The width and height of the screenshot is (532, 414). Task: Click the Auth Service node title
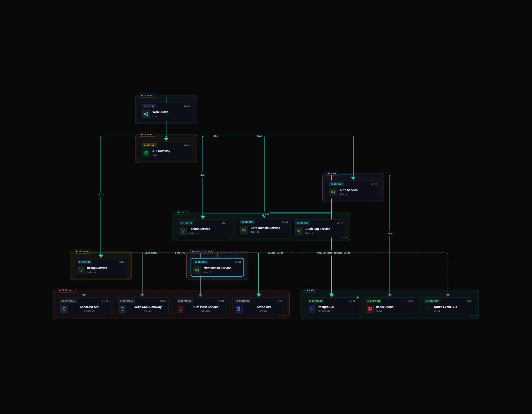click(x=349, y=190)
